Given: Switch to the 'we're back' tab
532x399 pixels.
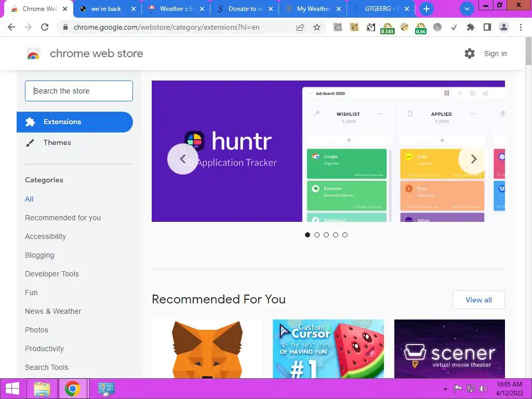Looking at the screenshot, I should tap(106, 9).
